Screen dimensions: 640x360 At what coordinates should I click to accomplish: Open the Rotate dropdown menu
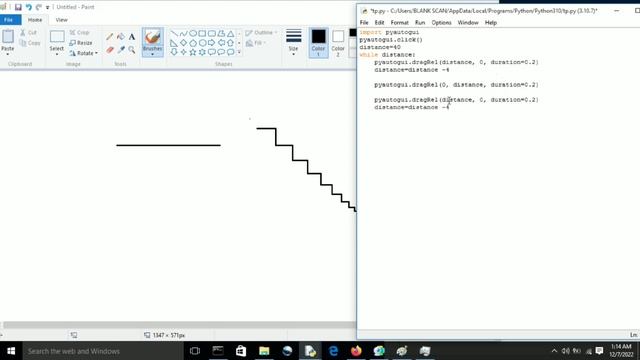point(84,53)
